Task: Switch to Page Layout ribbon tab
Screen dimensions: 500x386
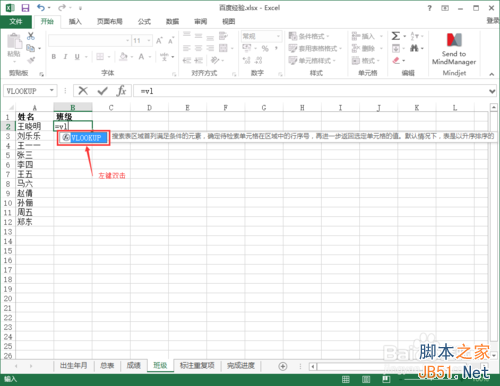Action: point(110,22)
